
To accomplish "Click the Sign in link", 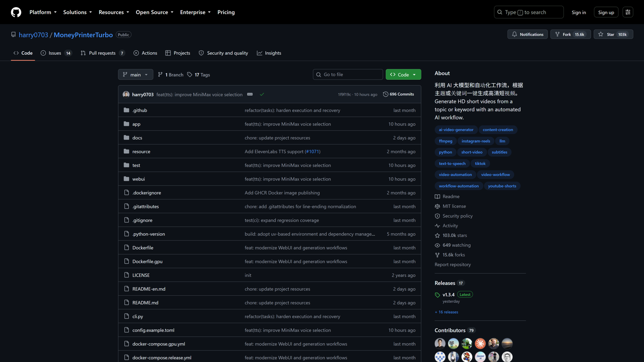I will click(579, 12).
